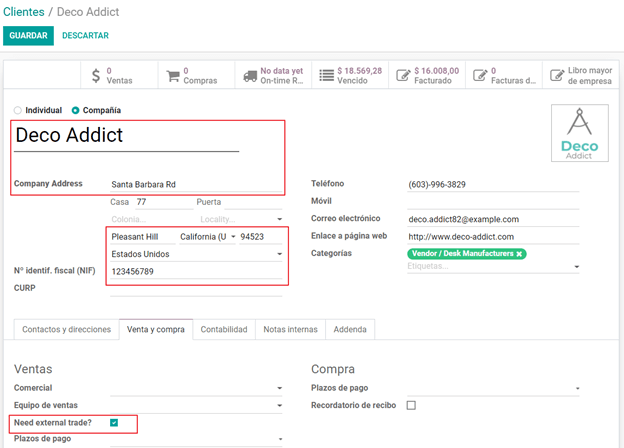Click the Deco Addict company logo image
Image resolution: width=624 pixels, height=448 pixels.
coord(579,133)
